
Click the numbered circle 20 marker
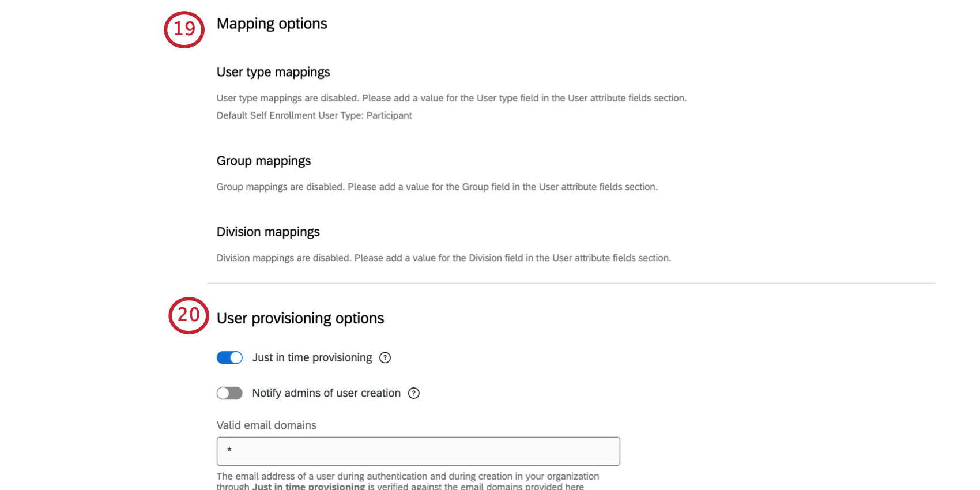point(188,316)
